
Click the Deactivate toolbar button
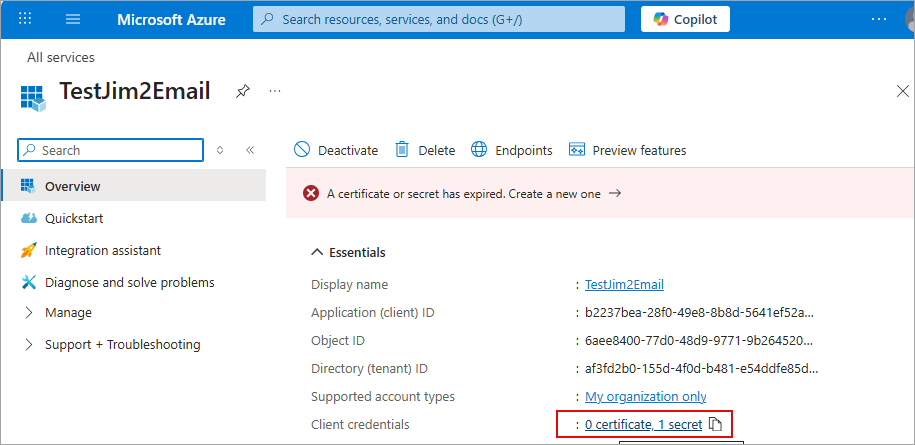pyautogui.click(x=336, y=150)
